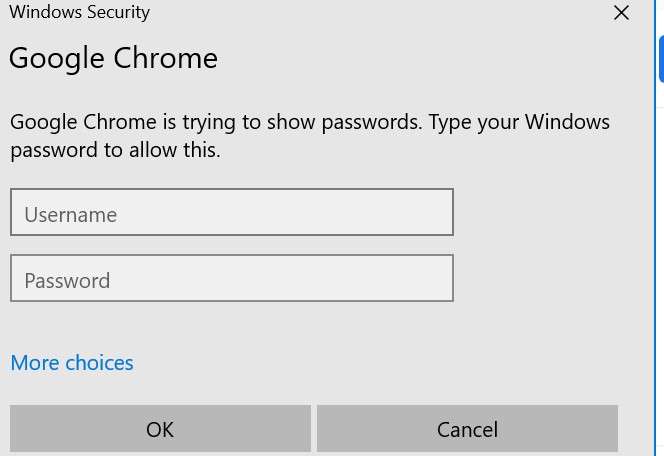Dismiss dialog using the Cancel button
This screenshot has height=456, width=664.
point(467,428)
